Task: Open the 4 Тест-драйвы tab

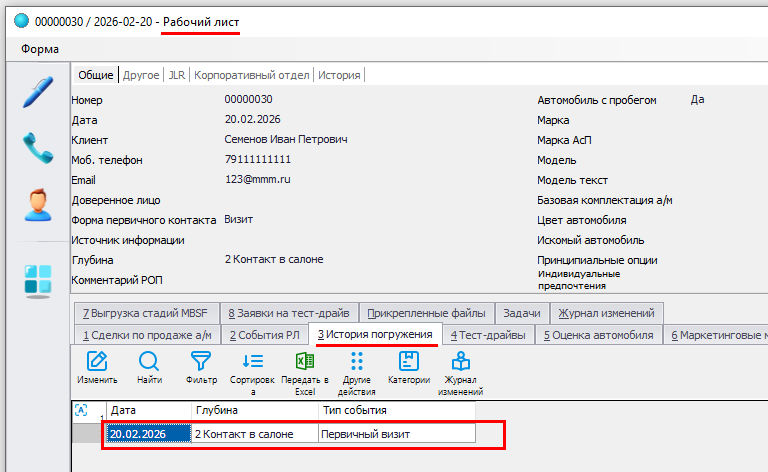Action: point(488,335)
